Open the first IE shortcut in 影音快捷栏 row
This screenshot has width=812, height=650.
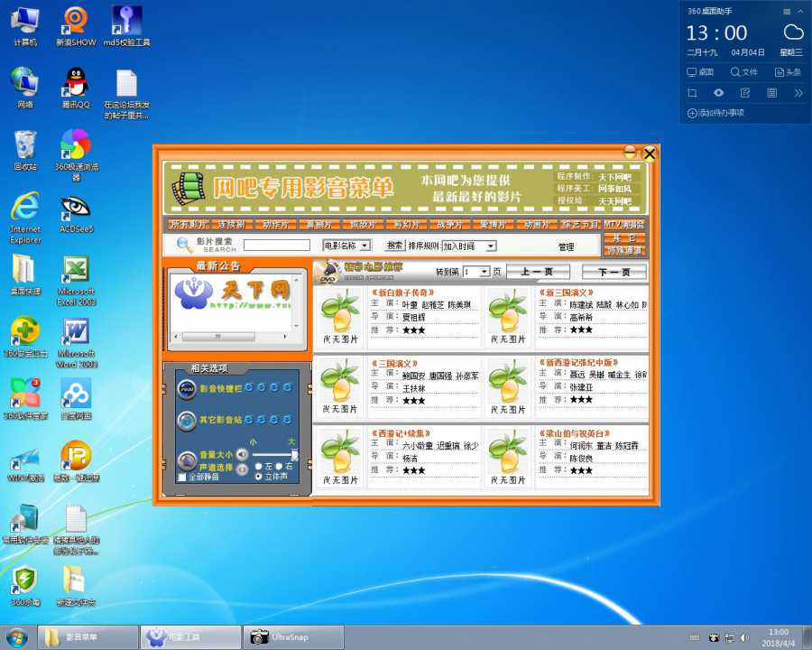[x=249, y=388]
